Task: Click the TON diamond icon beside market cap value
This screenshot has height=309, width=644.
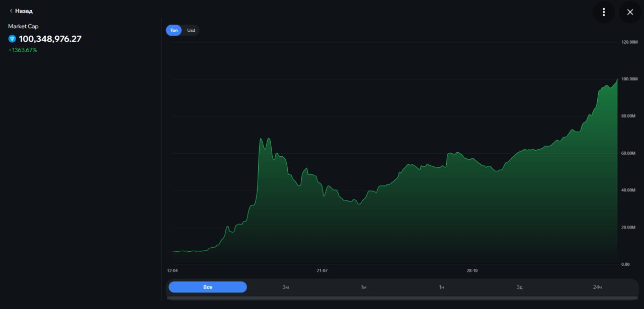Action: (x=12, y=39)
